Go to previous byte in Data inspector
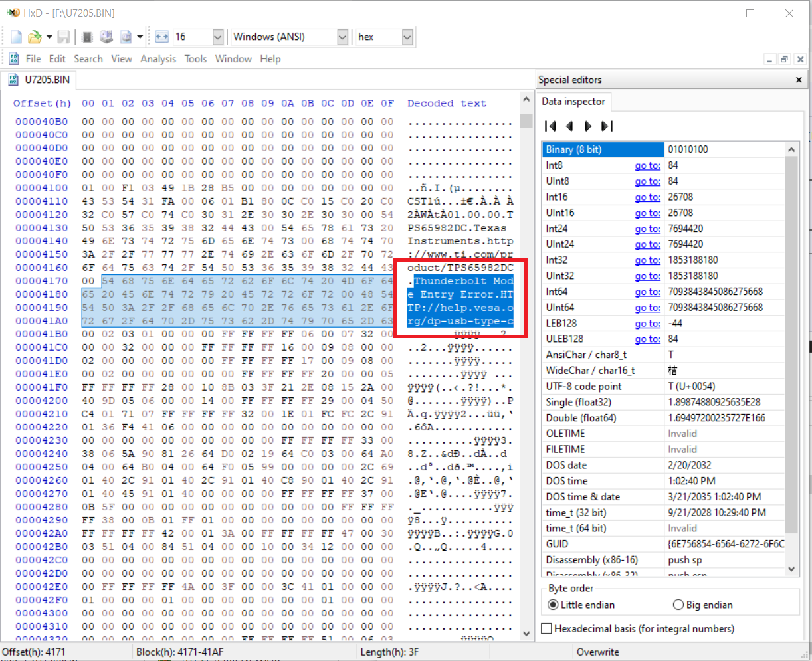Image resolution: width=812 pixels, height=661 pixels. pos(569,126)
